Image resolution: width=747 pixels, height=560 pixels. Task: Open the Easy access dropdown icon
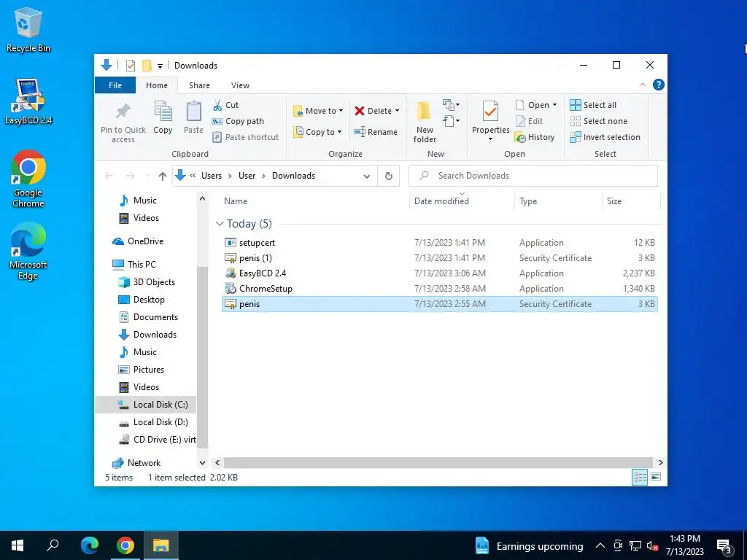click(451, 121)
